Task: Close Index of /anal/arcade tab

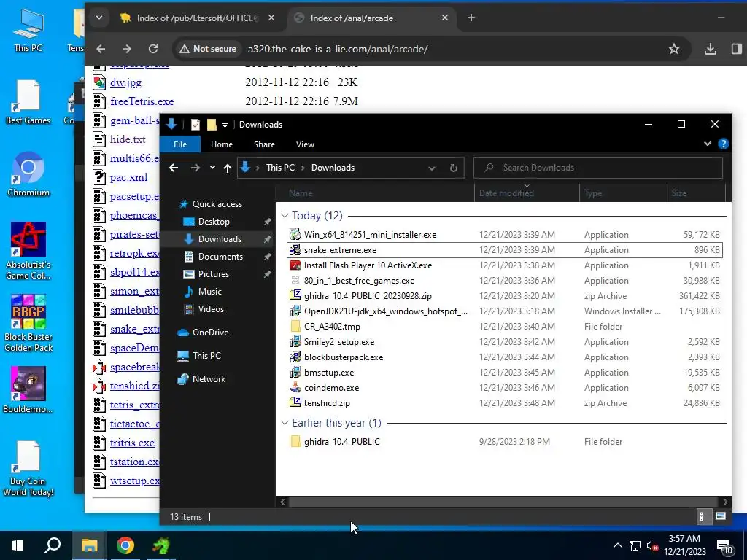Action: (x=444, y=17)
